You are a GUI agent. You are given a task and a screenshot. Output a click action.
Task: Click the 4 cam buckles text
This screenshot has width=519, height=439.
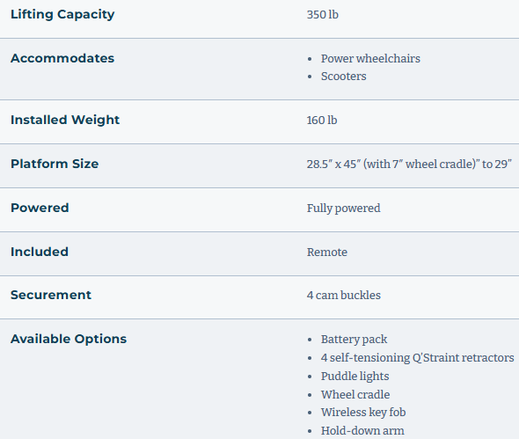(343, 295)
